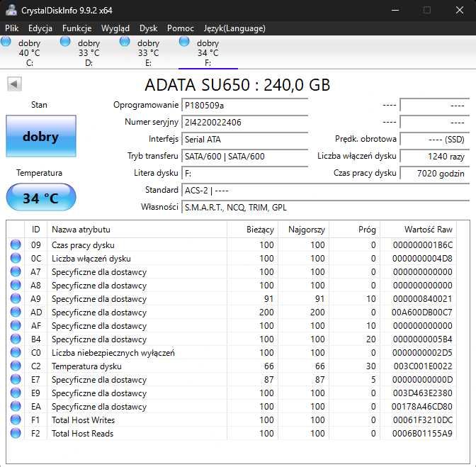
Task: Click status orb for attribute A9 row
Action: pos(16,298)
